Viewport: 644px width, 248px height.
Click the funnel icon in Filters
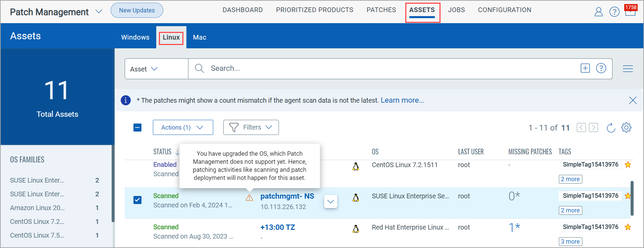pyautogui.click(x=234, y=128)
